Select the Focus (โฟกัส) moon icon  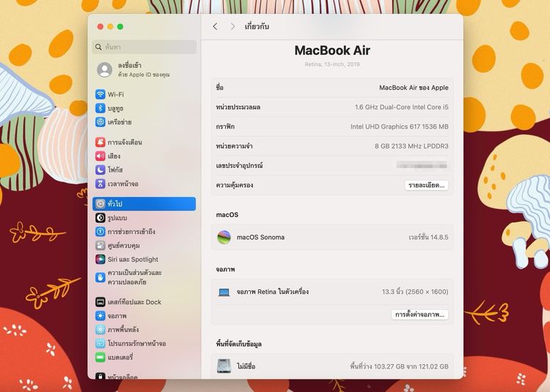tap(100, 170)
